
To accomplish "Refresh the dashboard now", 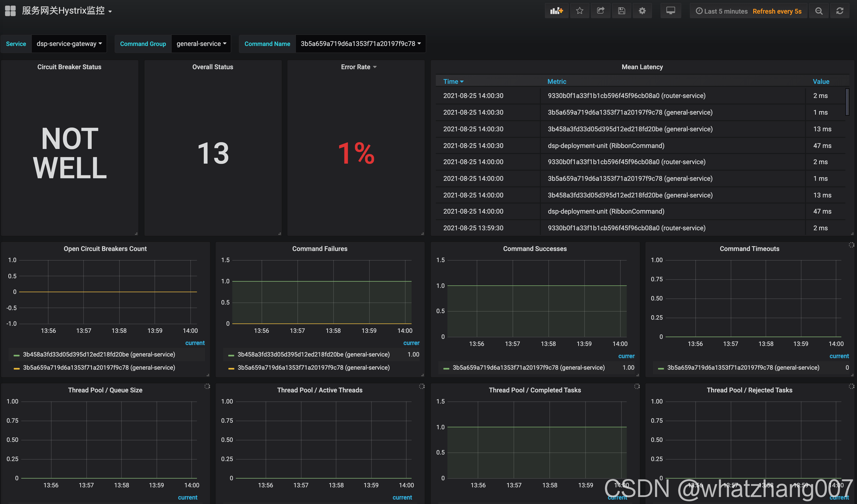I will pyautogui.click(x=840, y=11).
